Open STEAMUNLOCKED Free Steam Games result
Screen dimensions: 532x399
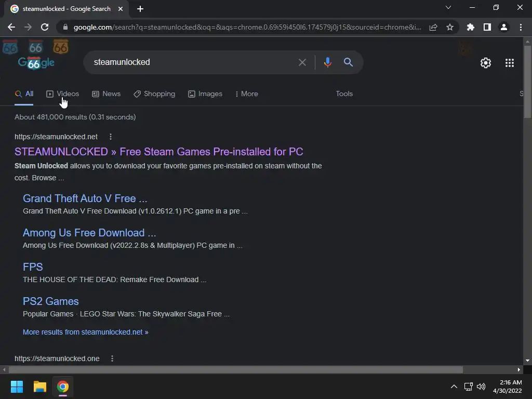(x=159, y=152)
